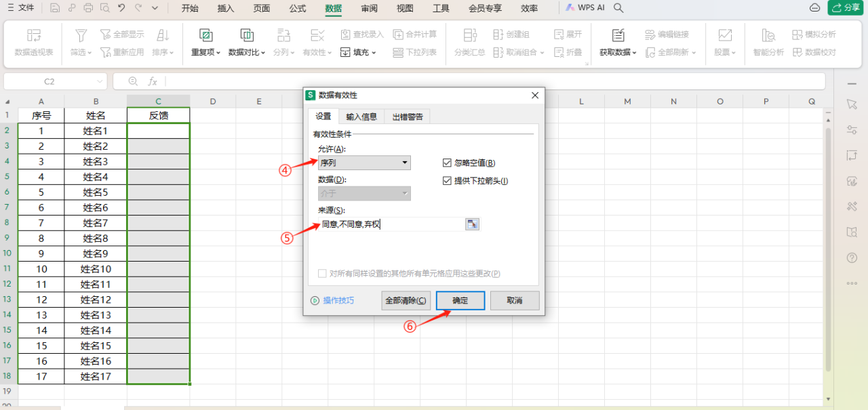868x410 pixels.
Task: Switch to the 输入信息 input message tab
Action: (361, 117)
